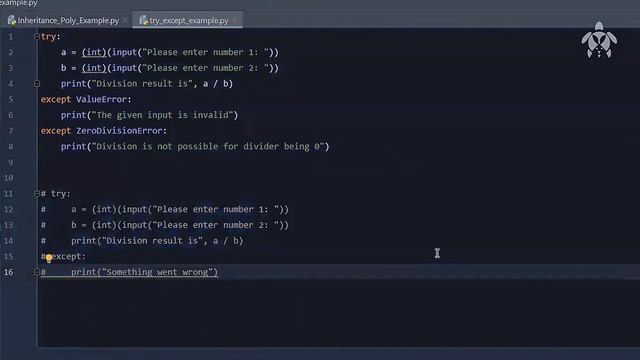640x360 pixels.
Task: Click "Division result is" string on line 4
Action: 142,84
